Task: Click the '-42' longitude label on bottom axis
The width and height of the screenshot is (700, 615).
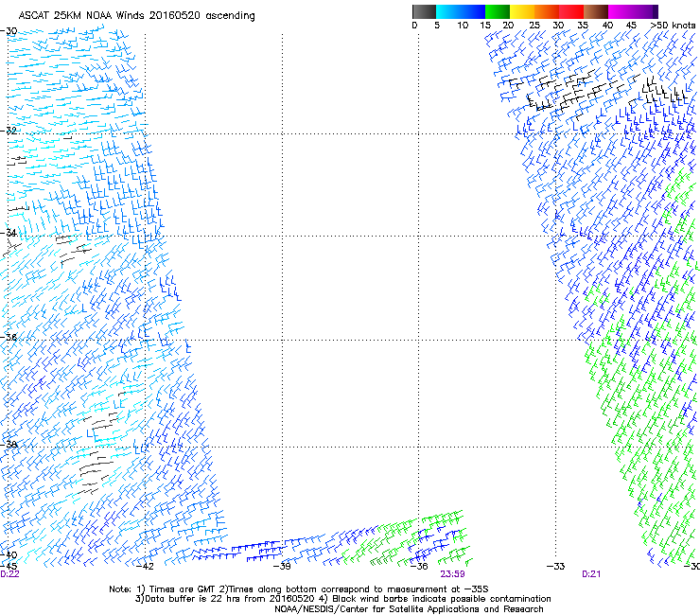Action: [x=145, y=567]
